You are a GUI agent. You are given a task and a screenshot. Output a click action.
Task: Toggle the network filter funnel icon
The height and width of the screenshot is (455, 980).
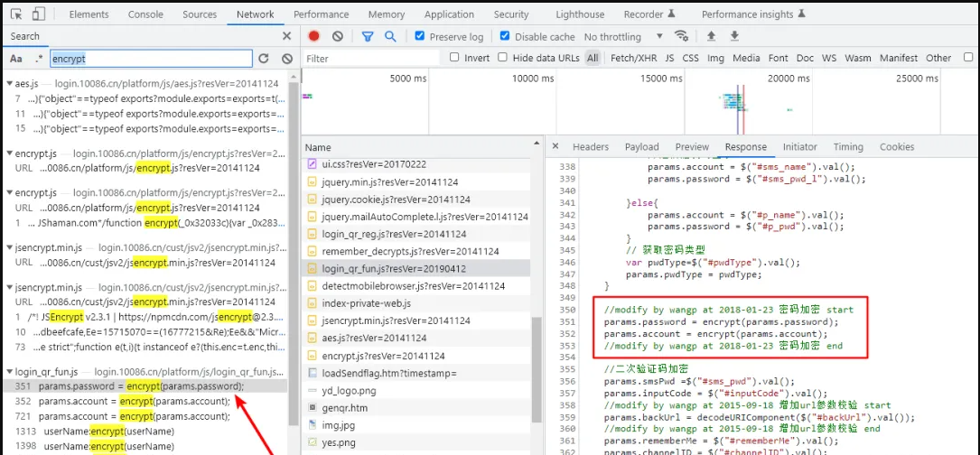[x=368, y=36]
